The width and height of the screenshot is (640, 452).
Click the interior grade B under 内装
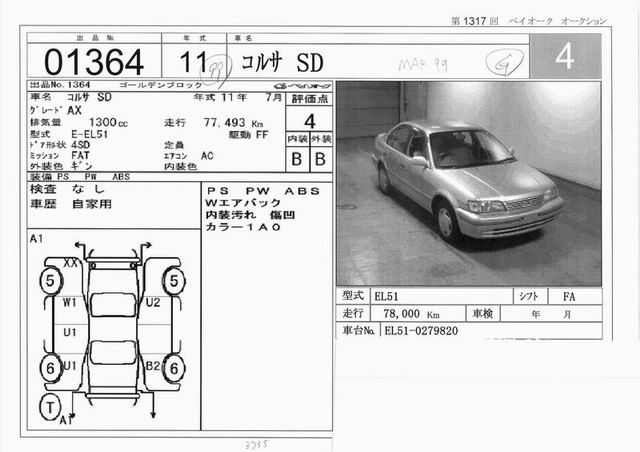[295, 158]
